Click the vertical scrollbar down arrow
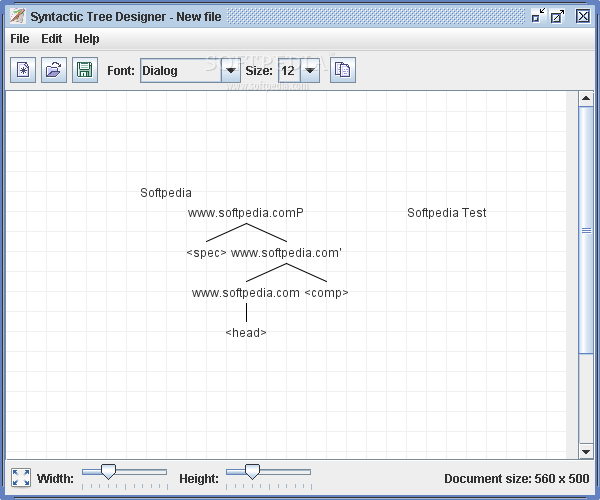This screenshot has height=500, width=600. pos(585,451)
